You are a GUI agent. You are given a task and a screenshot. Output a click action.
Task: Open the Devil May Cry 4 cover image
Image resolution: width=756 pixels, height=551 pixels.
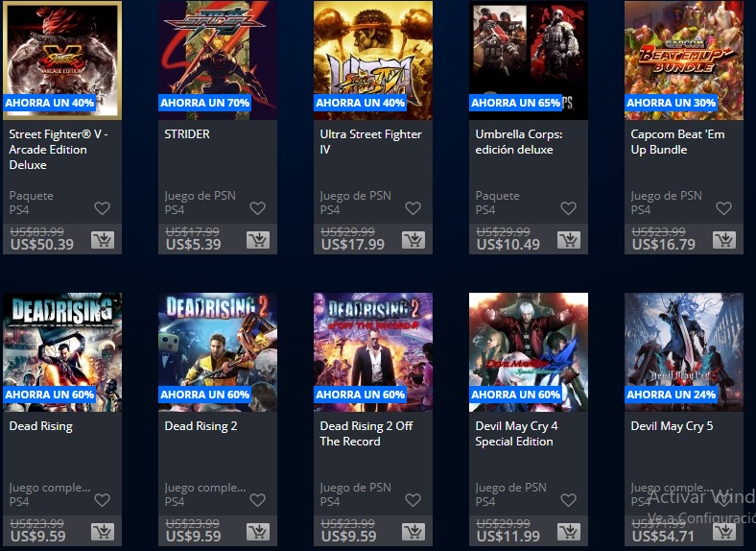click(x=529, y=352)
